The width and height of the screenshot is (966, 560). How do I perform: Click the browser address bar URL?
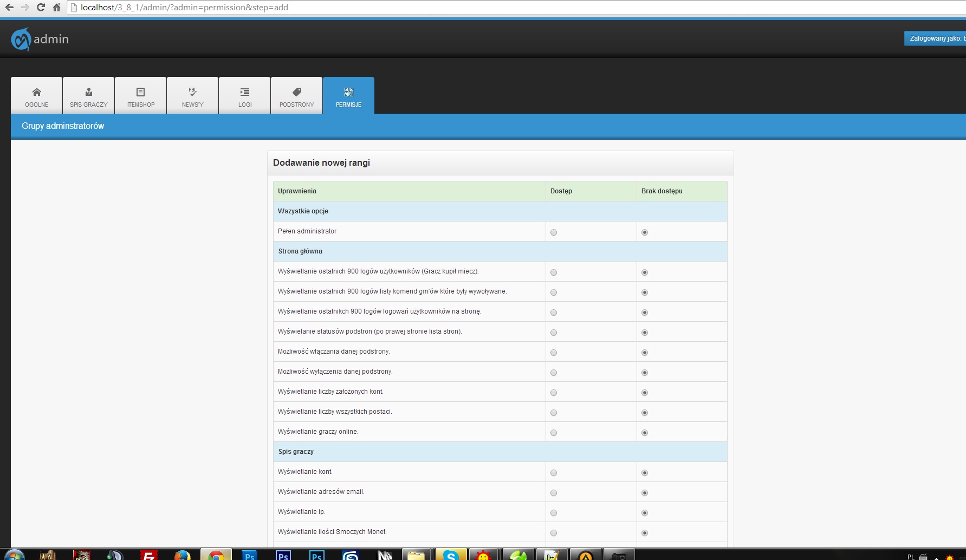tap(184, 8)
